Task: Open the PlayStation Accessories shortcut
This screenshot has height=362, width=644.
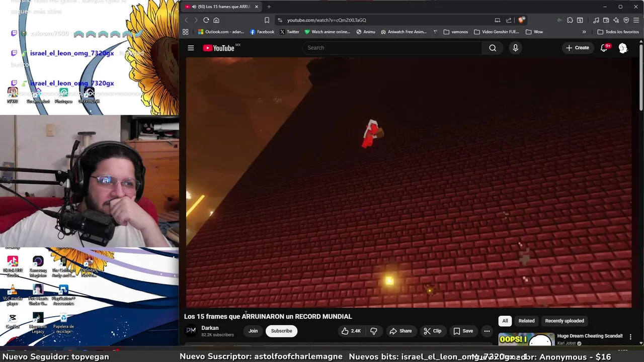Action: (x=63, y=295)
